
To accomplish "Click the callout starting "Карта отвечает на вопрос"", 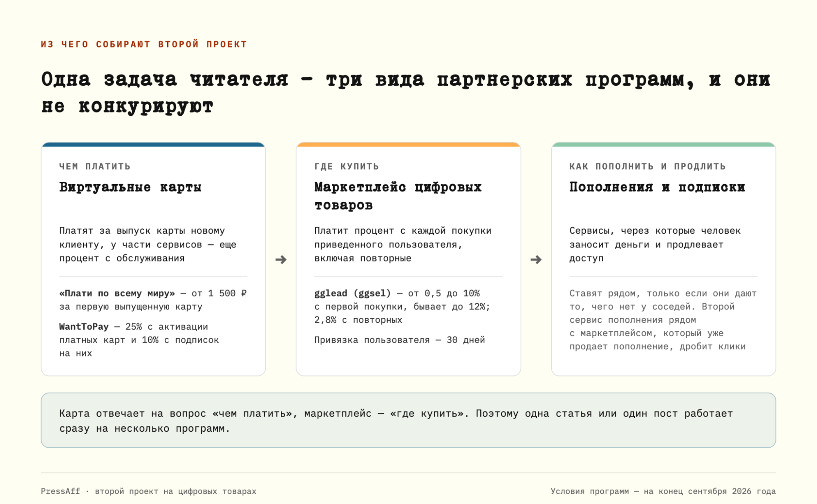I will (408, 421).
